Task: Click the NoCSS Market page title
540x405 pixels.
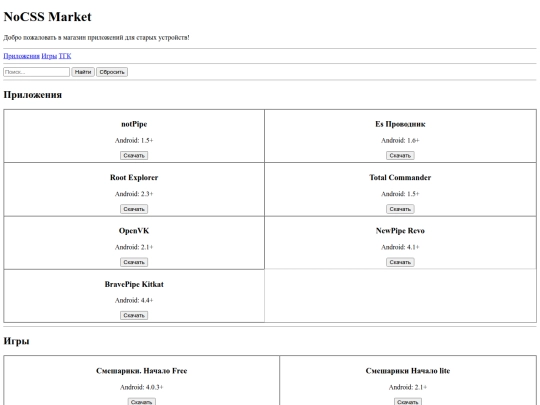Action: (x=48, y=17)
